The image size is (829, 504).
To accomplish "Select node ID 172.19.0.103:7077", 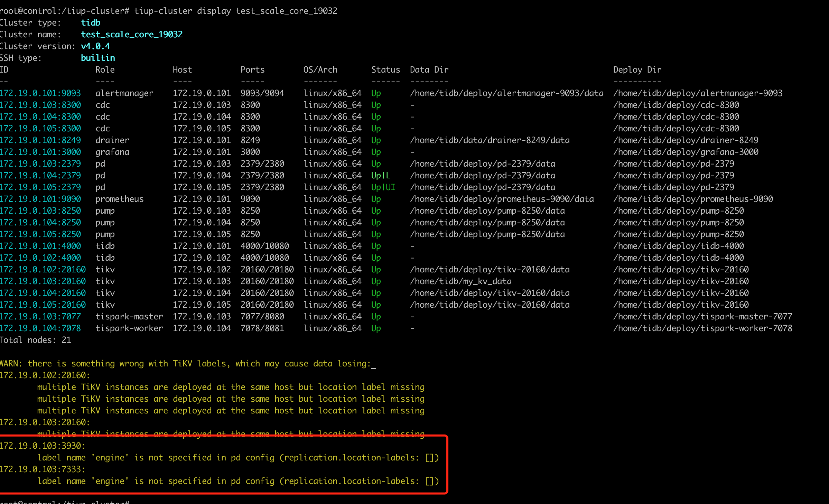I will click(x=40, y=316).
